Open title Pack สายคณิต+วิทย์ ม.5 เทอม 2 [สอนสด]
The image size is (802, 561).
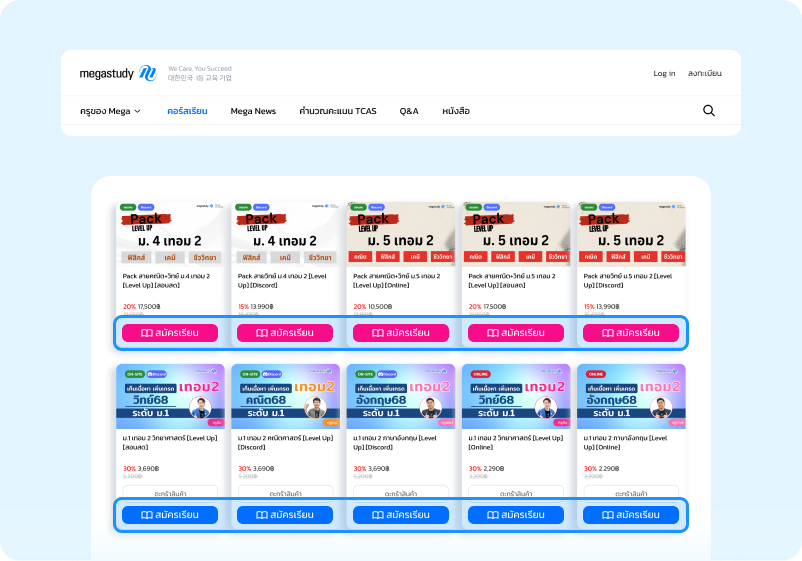click(x=512, y=281)
